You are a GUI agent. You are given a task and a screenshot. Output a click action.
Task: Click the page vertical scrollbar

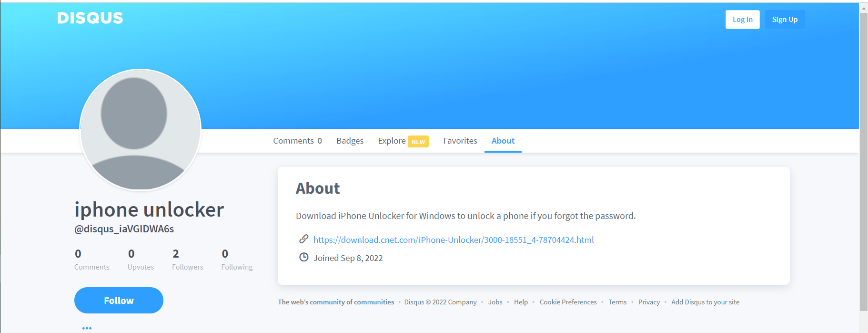coord(863,162)
